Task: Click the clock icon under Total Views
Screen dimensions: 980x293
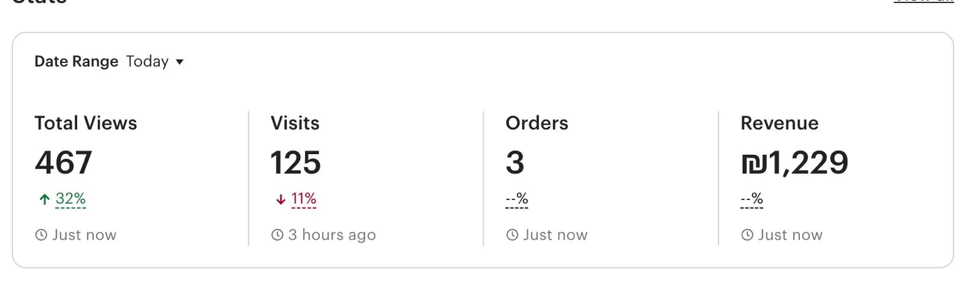Action: [41, 235]
